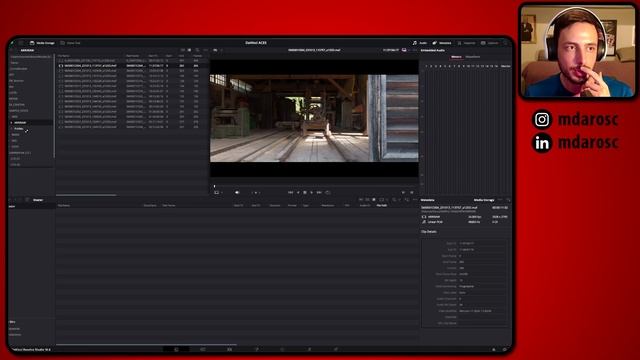Go to the Fairlight page
Screen dimensions: 640x360
[309, 350]
